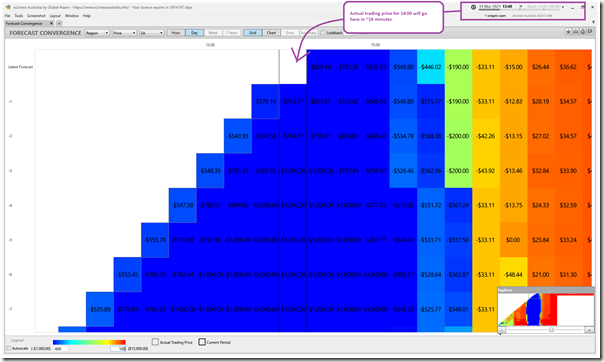Screen dimensions: 604x362
Task: Click the Explorer zoom slider handle
Action: click(551, 330)
